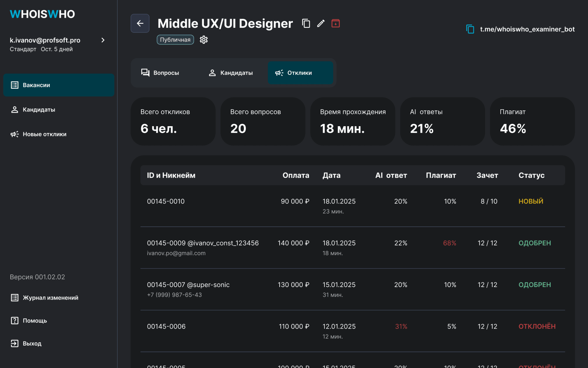Open Кандидаты in the sidebar
The image size is (588, 368).
coord(59,110)
